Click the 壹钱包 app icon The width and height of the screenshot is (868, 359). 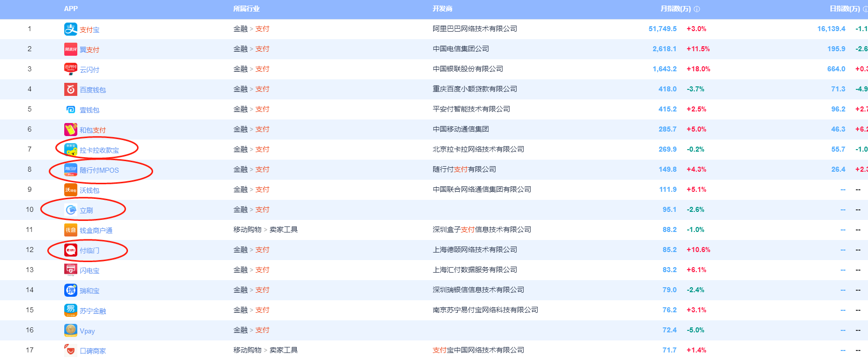[x=71, y=109]
